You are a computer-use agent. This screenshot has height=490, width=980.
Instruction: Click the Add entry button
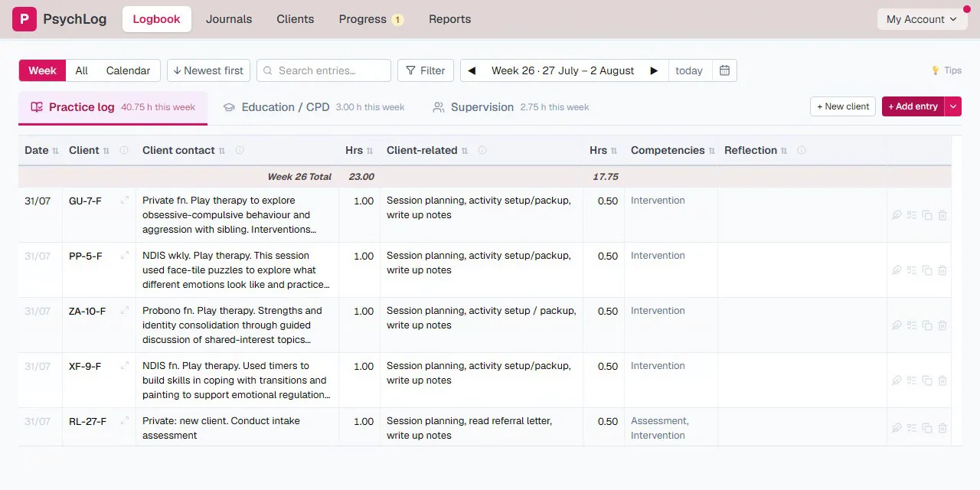pos(913,106)
